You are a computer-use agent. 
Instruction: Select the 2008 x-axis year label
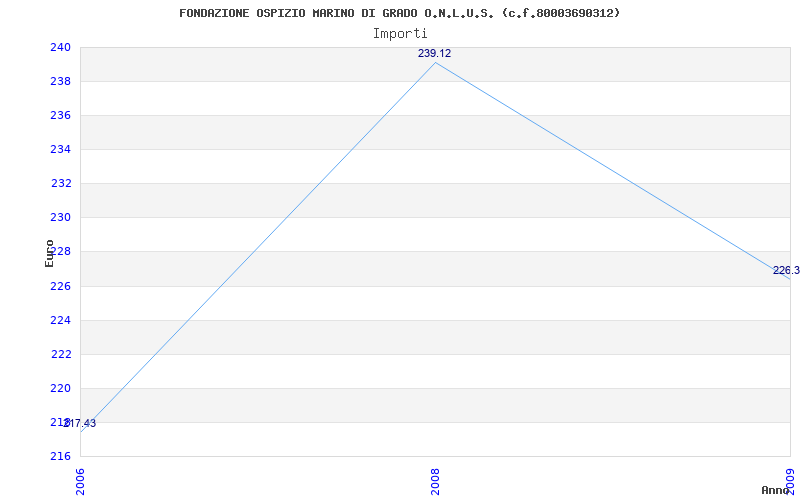(x=435, y=482)
